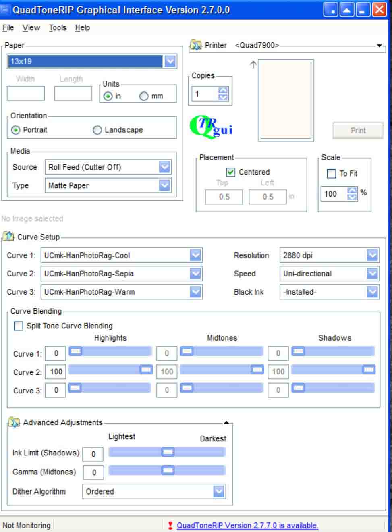The height and width of the screenshot is (532, 392).
Task: Open the Speed dropdown
Action: (x=373, y=273)
